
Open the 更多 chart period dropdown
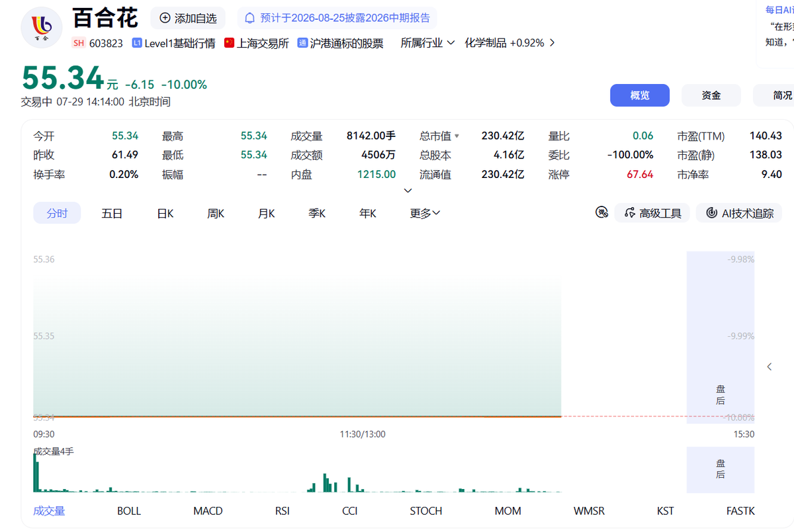[x=425, y=213]
